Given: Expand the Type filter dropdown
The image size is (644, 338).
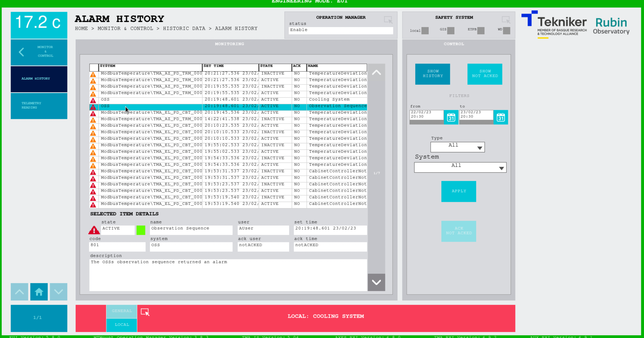Looking at the screenshot, I should (457, 147).
